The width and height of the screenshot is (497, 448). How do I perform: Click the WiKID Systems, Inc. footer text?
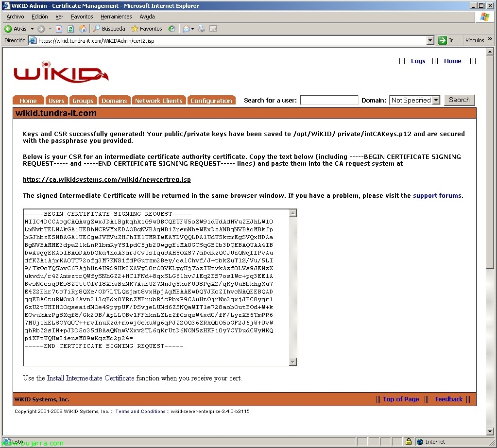click(42, 399)
